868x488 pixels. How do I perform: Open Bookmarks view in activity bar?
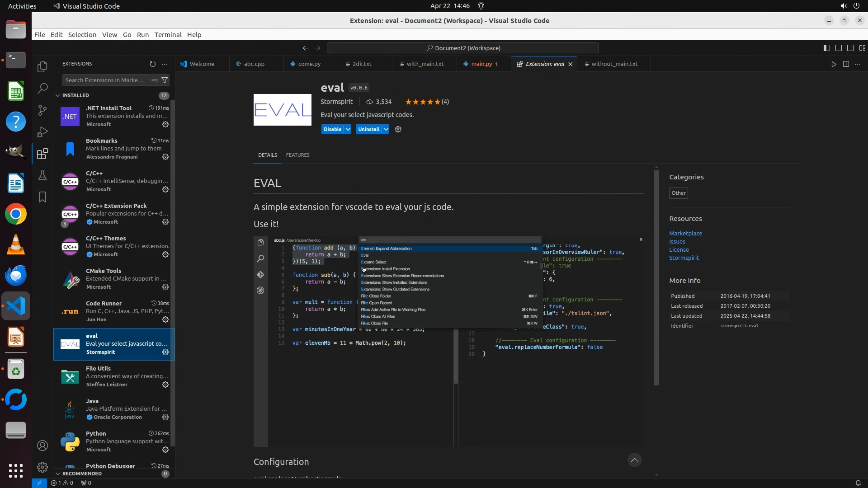tap(42, 197)
